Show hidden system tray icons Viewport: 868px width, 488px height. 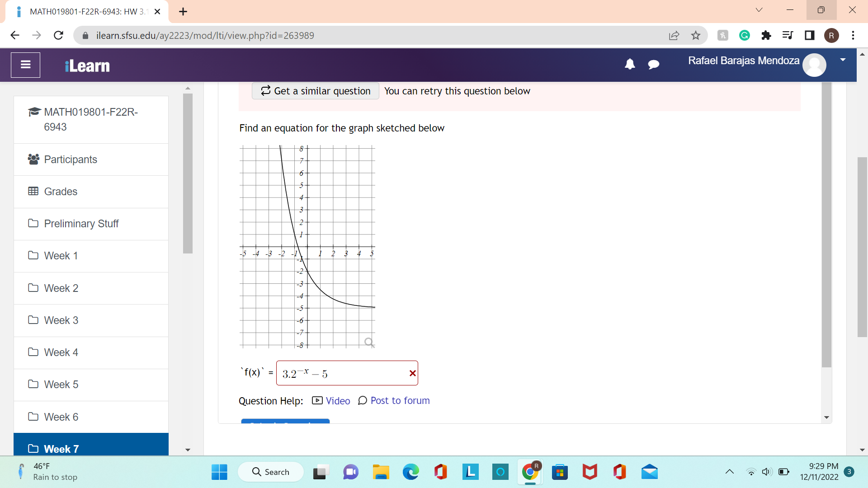[x=729, y=472]
